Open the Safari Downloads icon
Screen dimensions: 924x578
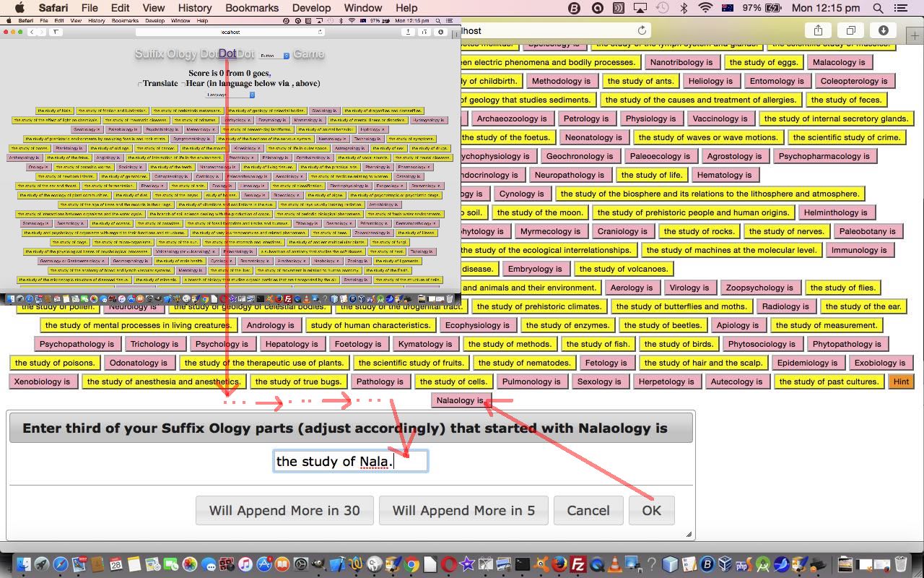(x=884, y=30)
